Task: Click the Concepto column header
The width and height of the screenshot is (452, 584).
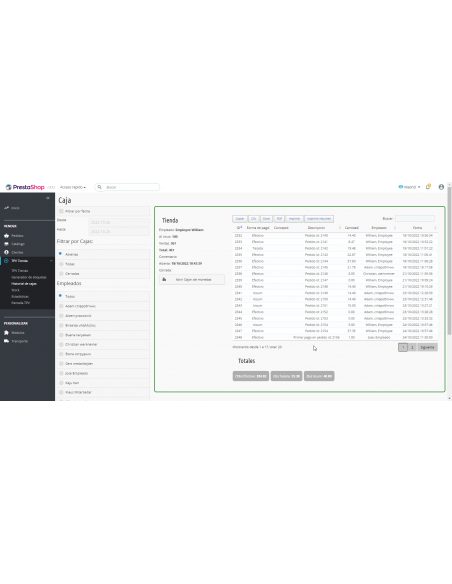Action: [x=281, y=228]
